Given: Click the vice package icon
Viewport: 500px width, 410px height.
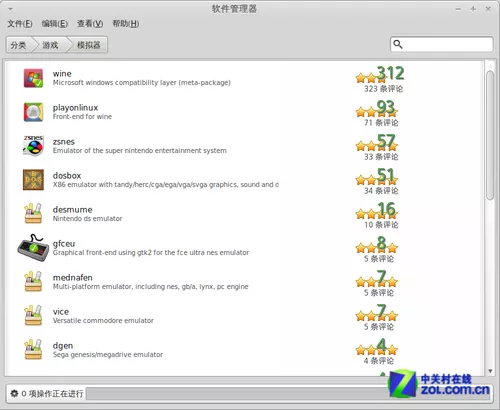Looking at the screenshot, I should pos(33,316).
